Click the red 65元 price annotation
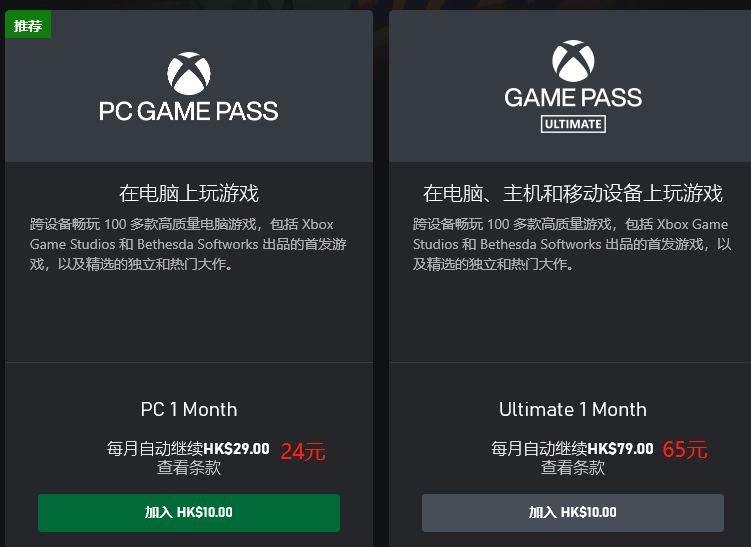Screen dimensions: 751x547 coord(685,450)
